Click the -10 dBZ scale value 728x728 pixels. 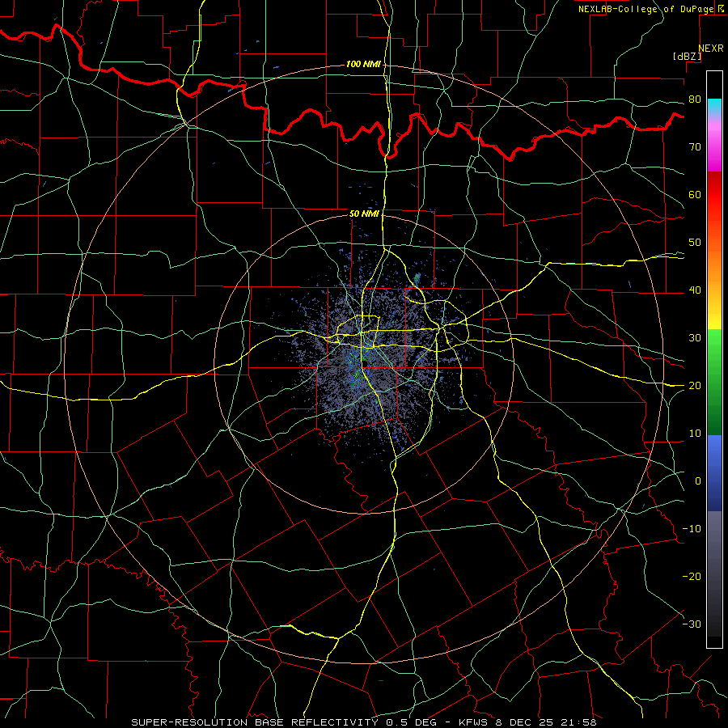(x=692, y=529)
